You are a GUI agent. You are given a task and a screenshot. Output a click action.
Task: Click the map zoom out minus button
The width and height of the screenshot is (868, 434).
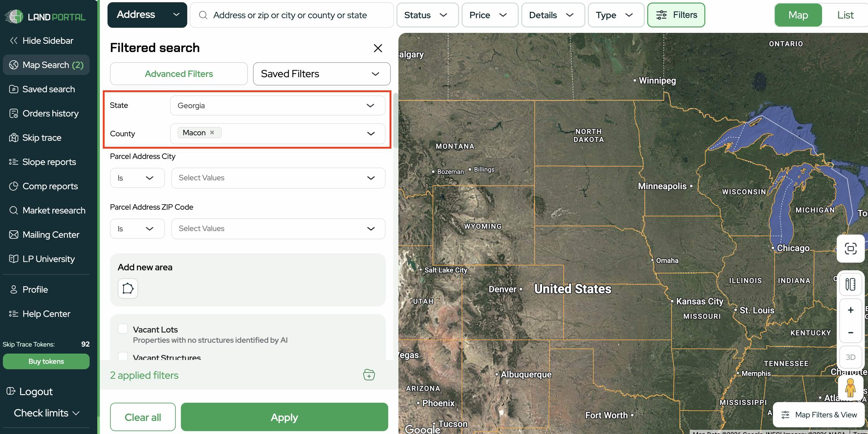[x=850, y=332]
